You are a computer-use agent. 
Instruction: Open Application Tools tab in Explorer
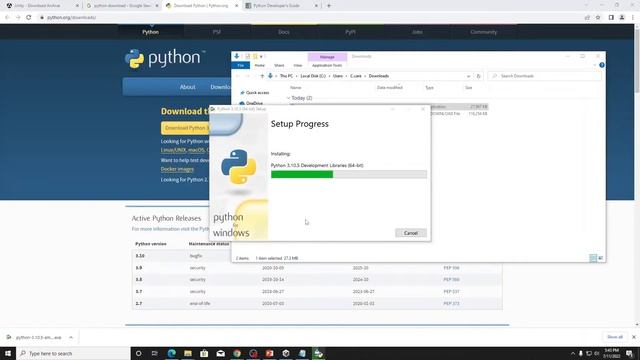[327, 65]
